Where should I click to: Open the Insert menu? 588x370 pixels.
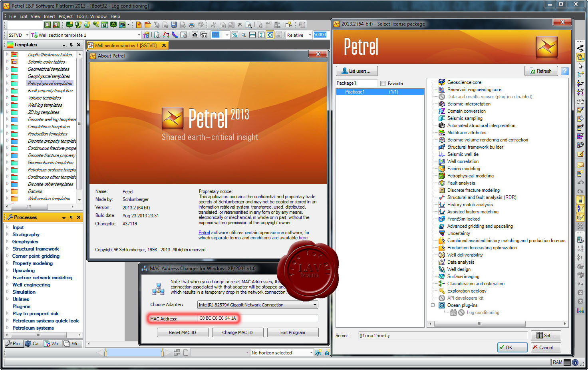pos(50,16)
